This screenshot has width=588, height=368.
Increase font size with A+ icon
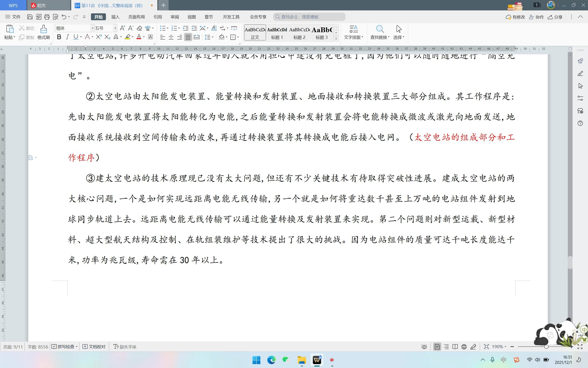122,28
